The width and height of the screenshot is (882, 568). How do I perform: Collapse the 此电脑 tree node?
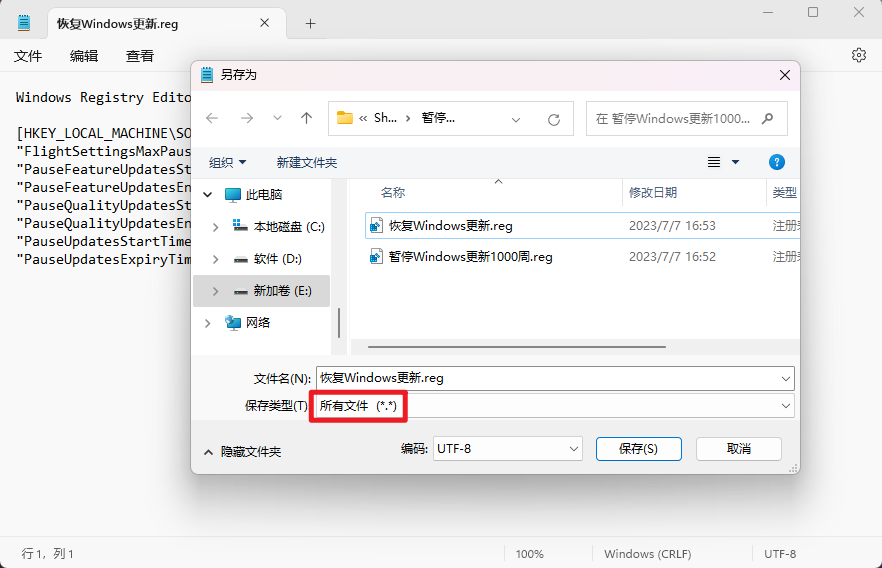(x=208, y=195)
